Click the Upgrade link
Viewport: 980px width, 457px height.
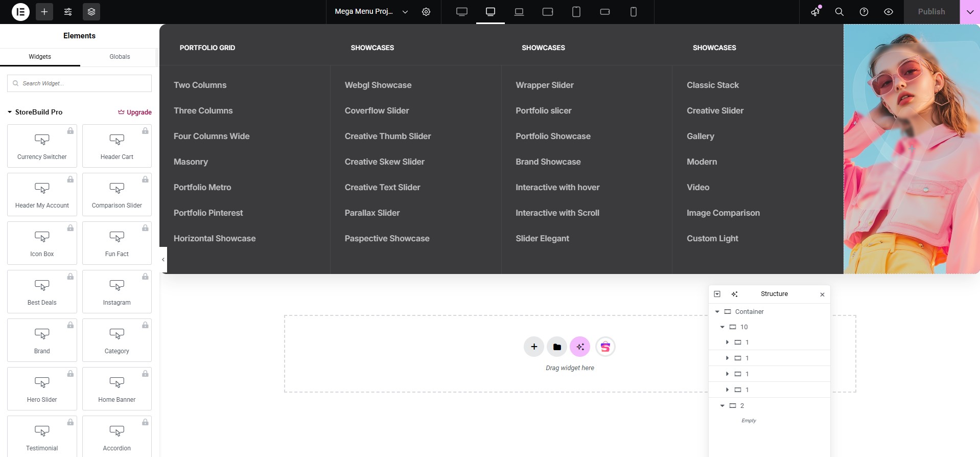pyautogui.click(x=135, y=112)
